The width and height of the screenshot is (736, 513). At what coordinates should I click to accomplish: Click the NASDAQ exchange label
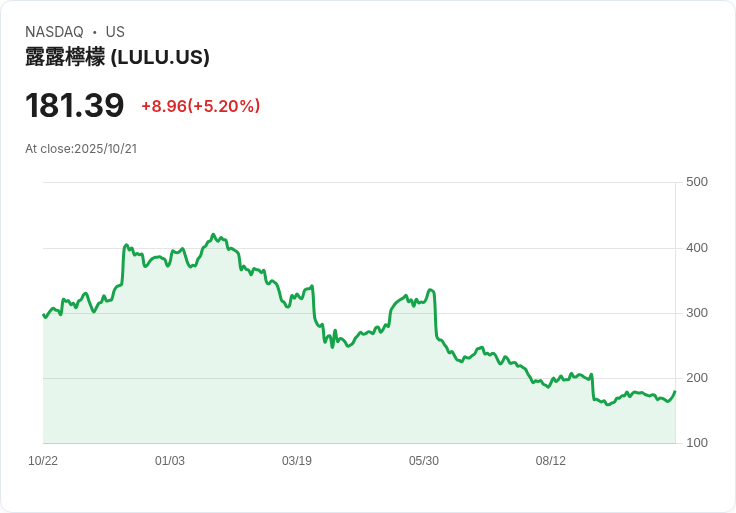click(54, 32)
